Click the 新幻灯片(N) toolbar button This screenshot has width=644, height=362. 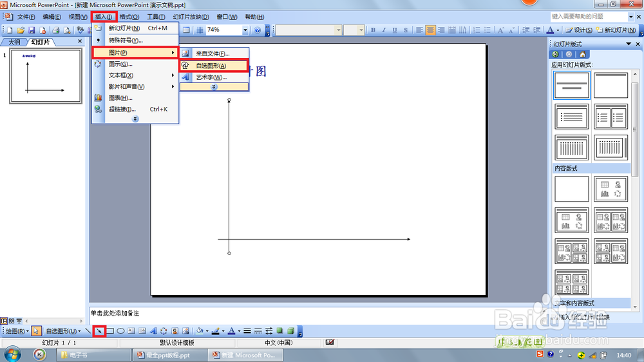click(616, 30)
